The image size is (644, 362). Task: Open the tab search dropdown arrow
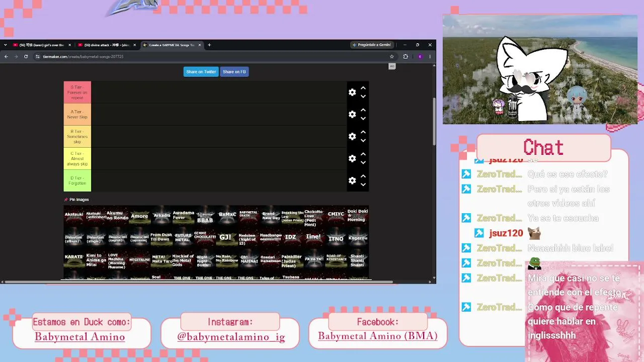point(5,45)
